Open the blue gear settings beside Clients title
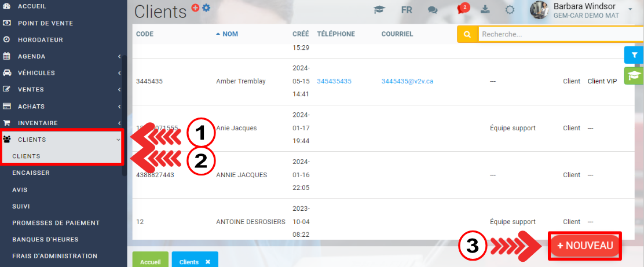This screenshot has height=267, width=644. (206, 8)
